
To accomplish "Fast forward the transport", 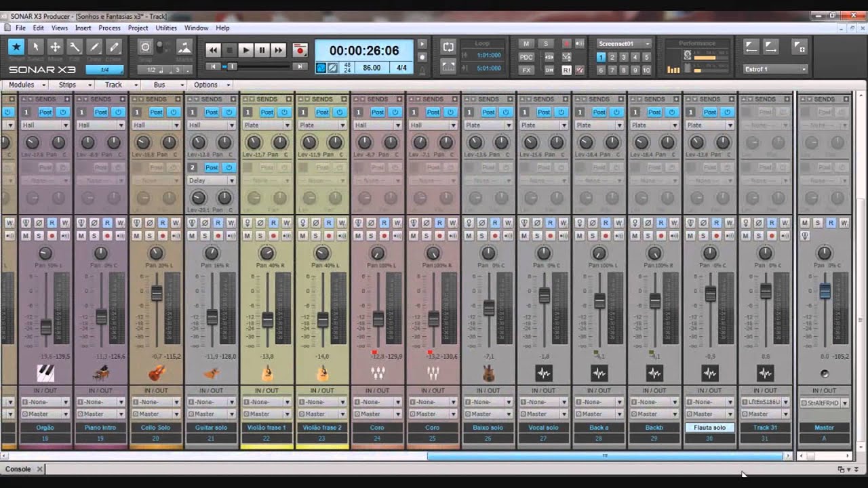I will point(278,50).
